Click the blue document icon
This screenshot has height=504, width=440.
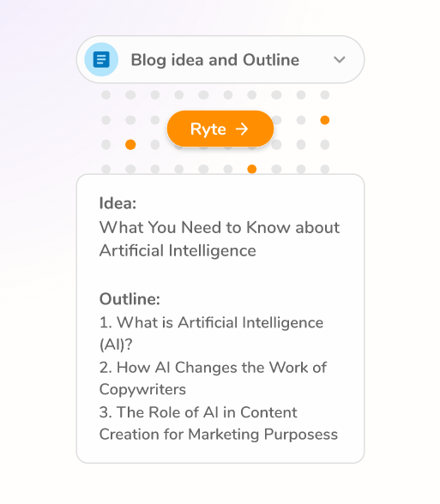click(x=101, y=60)
